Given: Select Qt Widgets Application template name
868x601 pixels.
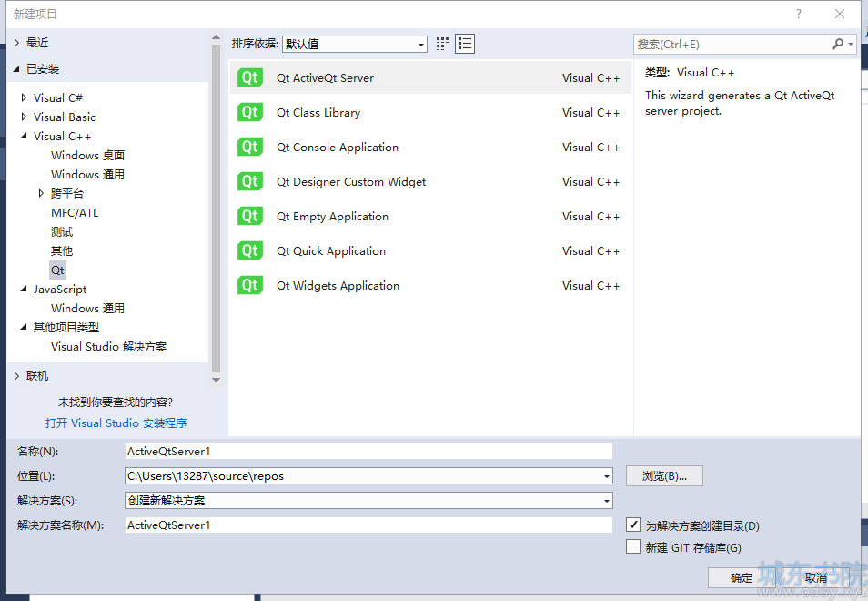Looking at the screenshot, I should click(338, 286).
